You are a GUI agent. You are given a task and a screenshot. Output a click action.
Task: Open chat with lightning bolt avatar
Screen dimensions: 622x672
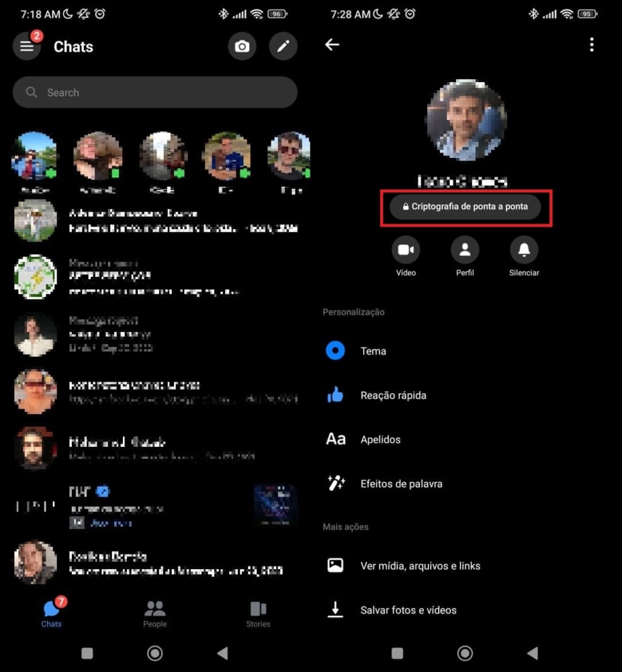point(154,277)
